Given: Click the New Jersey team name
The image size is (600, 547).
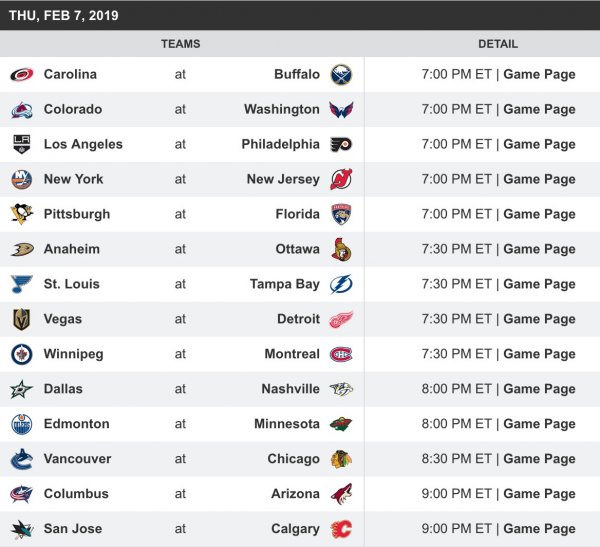Looking at the screenshot, I should pyautogui.click(x=283, y=179).
